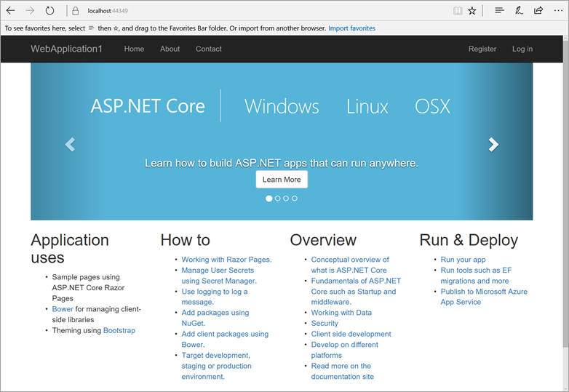Click the browser Back arrow

(10, 10)
